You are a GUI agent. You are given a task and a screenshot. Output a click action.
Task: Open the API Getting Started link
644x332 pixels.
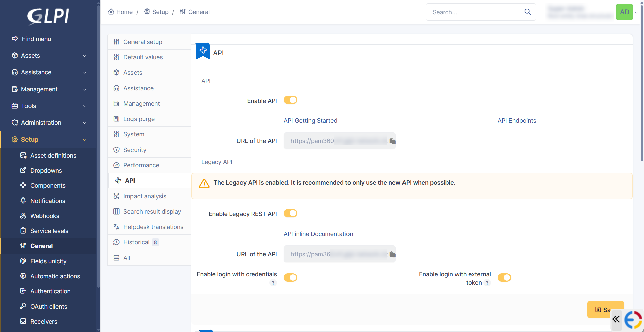click(311, 121)
